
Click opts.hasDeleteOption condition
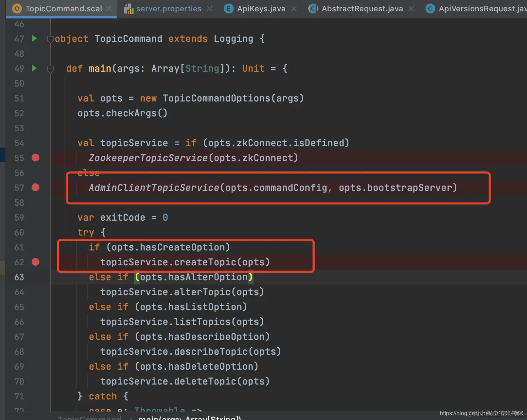point(197,366)
